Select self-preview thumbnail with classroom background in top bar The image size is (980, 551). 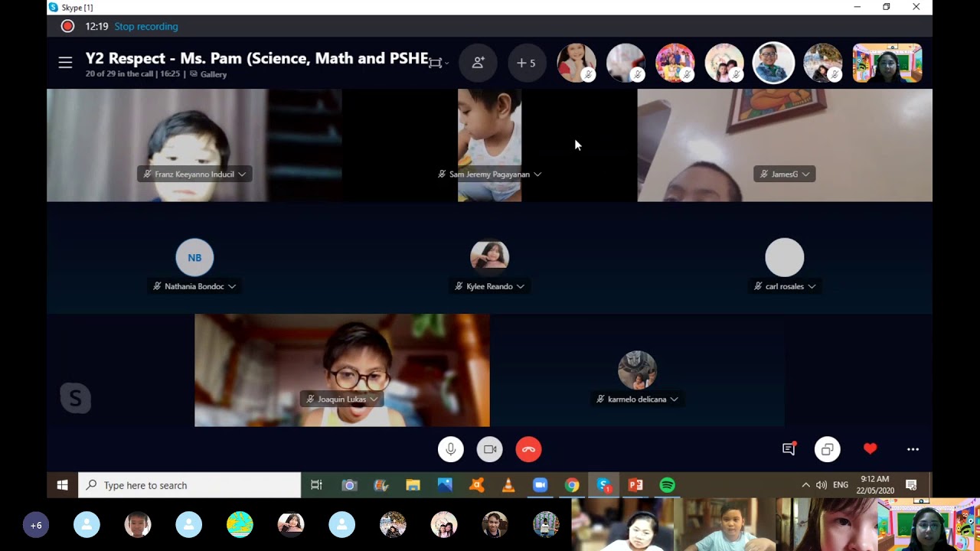coord(887,63)
